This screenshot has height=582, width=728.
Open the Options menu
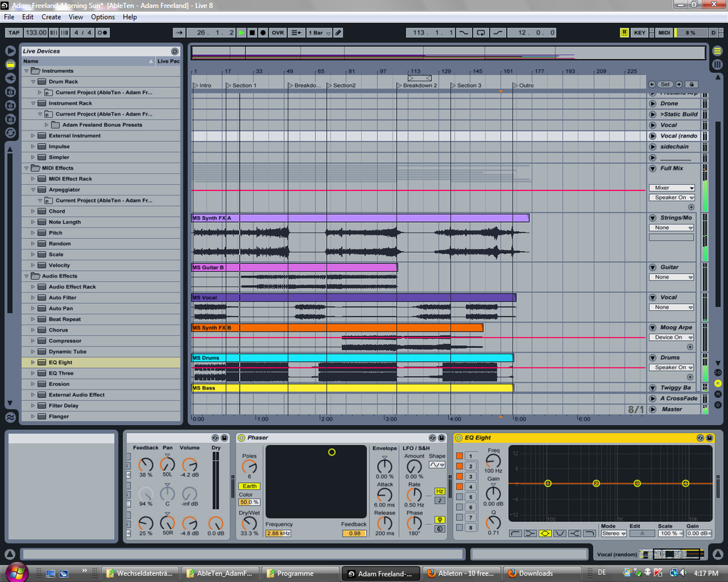coord(102,16)
